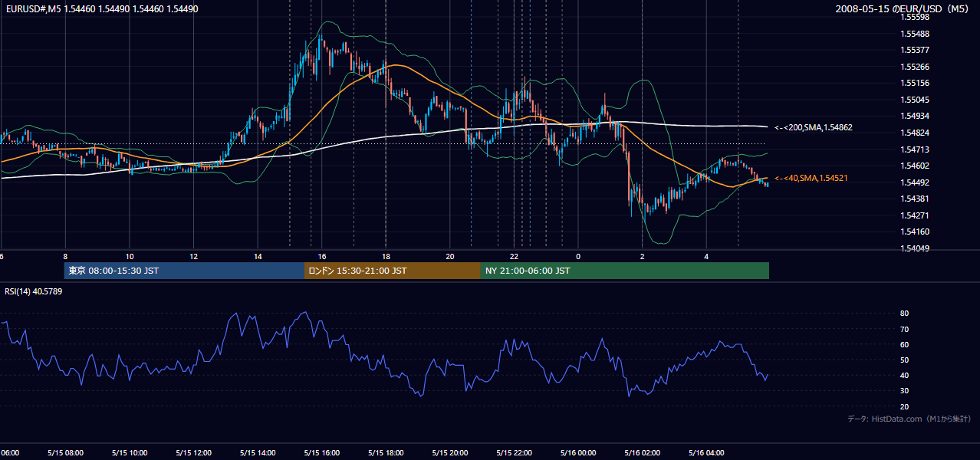Click price axis label 1.54602
This screenshot has width=980, height=460.
click(916, 166)
